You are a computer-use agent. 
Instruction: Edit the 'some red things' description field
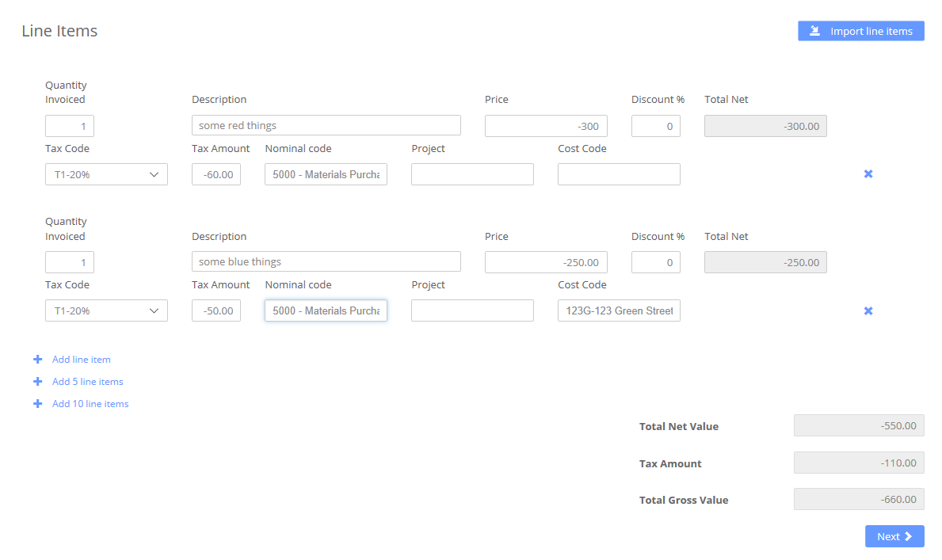(x=326, y=126)
